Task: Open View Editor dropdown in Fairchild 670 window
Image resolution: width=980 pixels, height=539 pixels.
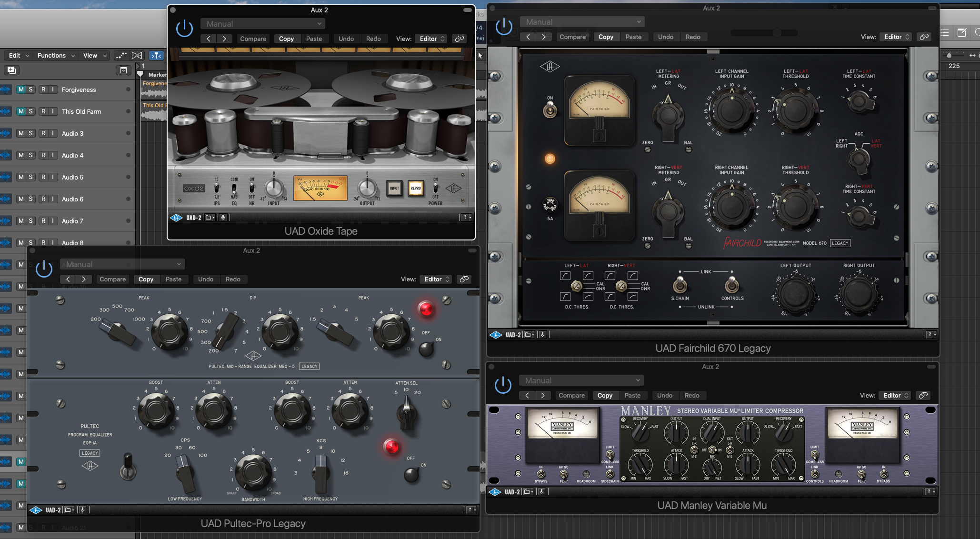Action: point(896,37)
